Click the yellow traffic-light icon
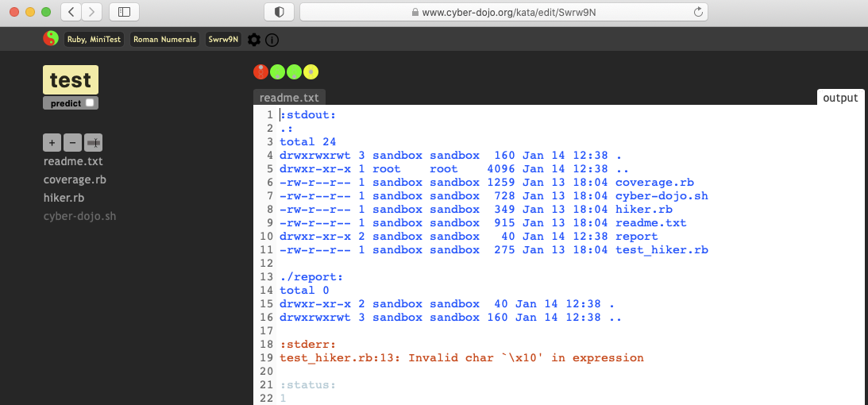The width and height of the screenshot is (868, 405). tap(311, 72)
